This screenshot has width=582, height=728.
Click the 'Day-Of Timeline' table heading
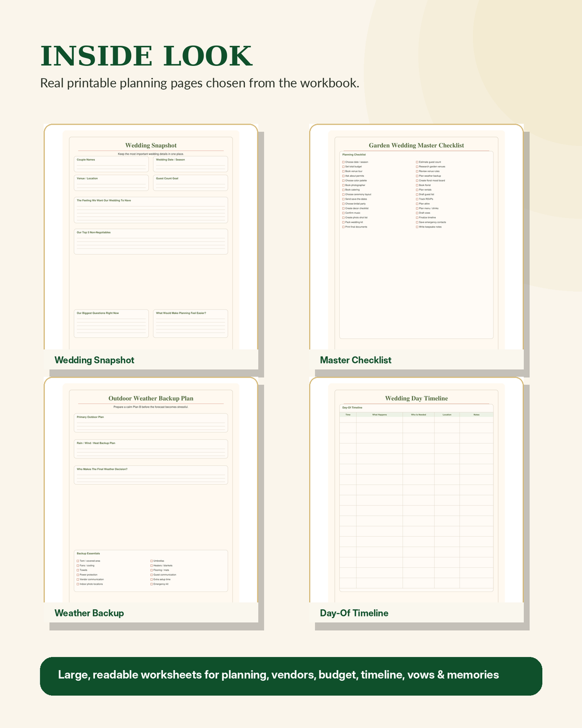pos(352,408)
